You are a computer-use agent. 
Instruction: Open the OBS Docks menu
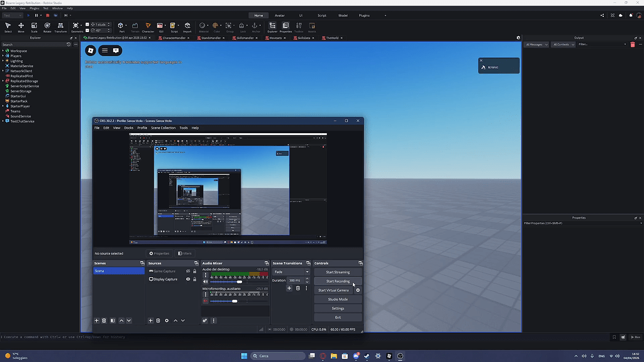tap(128, 128)
